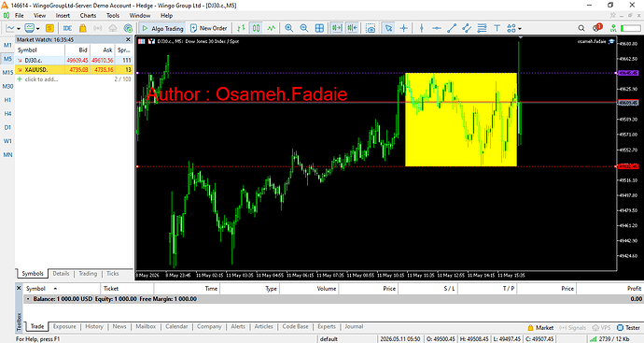Switch to the History tab

[x=94, y=326]
